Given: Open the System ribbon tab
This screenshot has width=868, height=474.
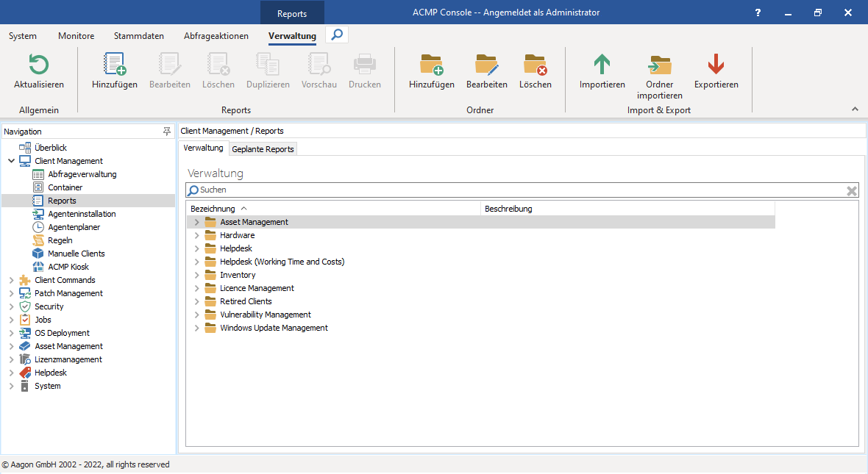Looking at the screenshot, I should tap(23, 36).
